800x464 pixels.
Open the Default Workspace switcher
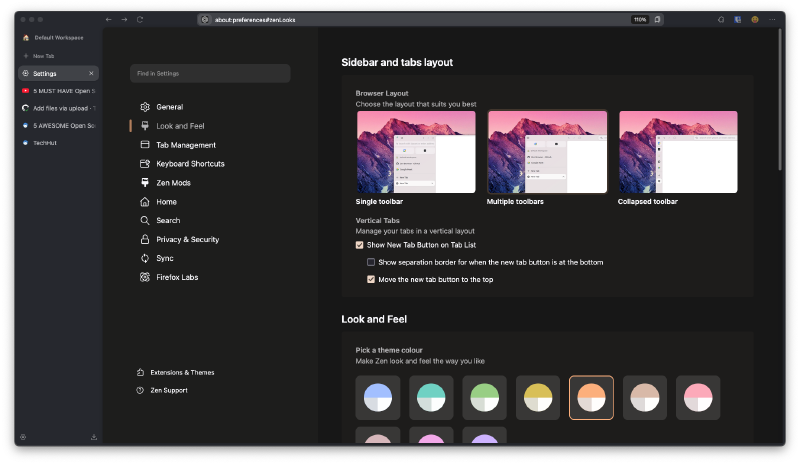click(58, 37)
